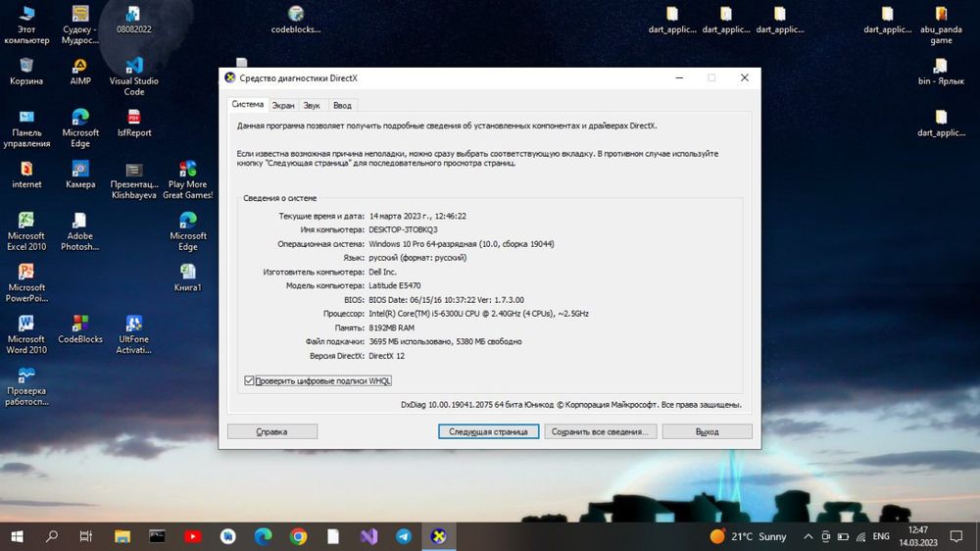Launch Microsoft Excel 2010 from desktop
Image resolution: width=980 pixels, height=551 pixels.
tap(26, 231)
